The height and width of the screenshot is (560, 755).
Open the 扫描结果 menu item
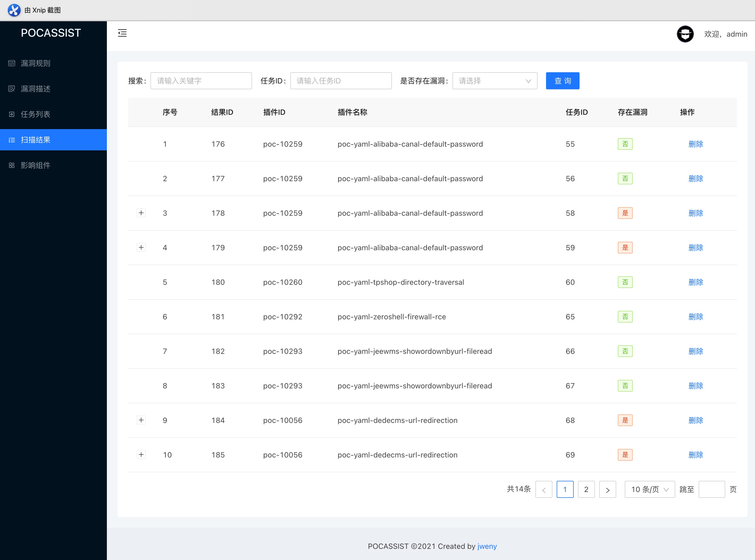pos(36,140)
